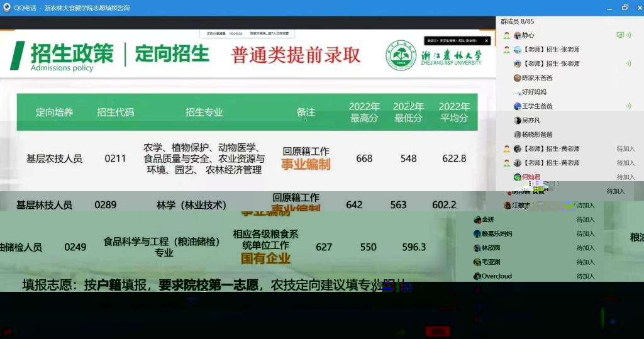Viewport: 644px width, 339px height.
Task: Click the average score 596.3
Action: pos(414,247)
